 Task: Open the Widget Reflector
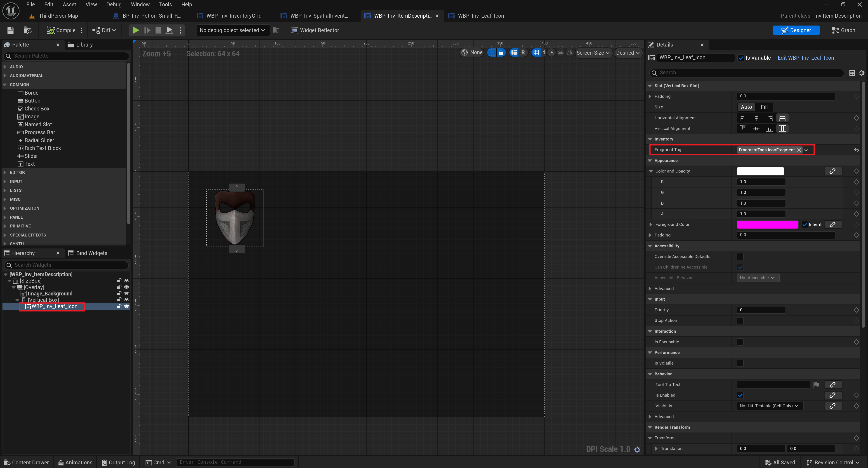click(x=315, y=30)
